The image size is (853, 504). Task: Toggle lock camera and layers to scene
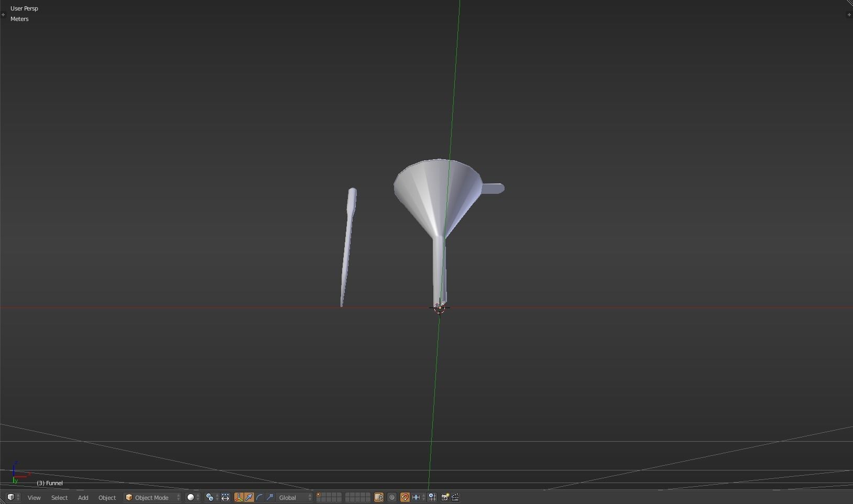coord(379,497)
